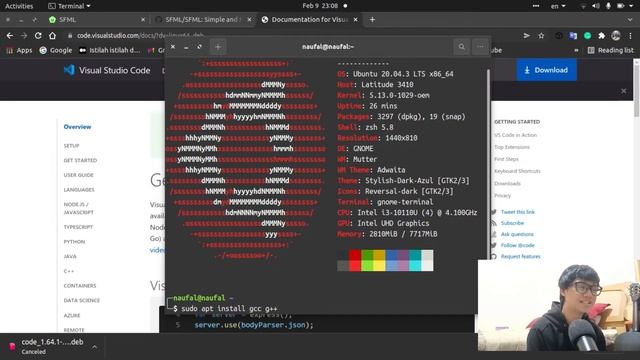The height and width of the screenshot is (360, 640).
Task: Open browser three-dot menu
Action: click(631, 36)
